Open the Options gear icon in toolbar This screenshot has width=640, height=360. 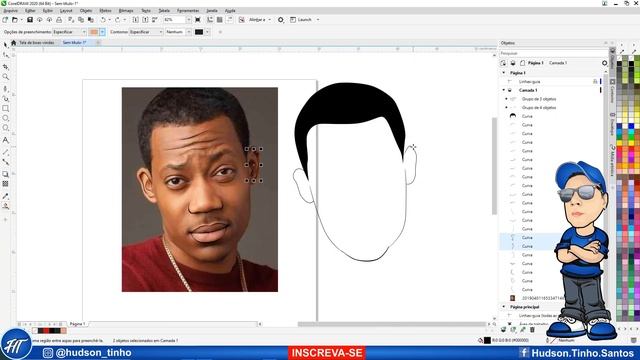coord(281,20)
